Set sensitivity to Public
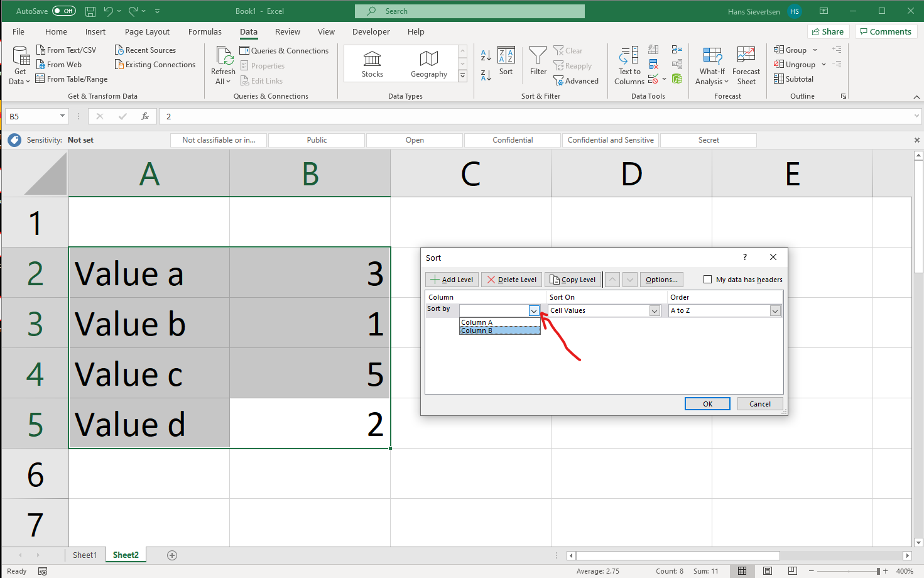 [317, 140]
